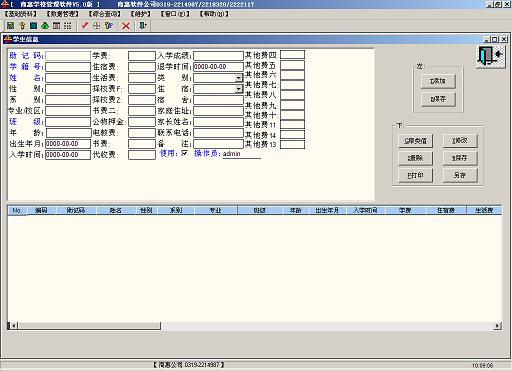The height and width of the screenshot is (371, 512).
Task: Click the 学费 input field
Action: click(142, 56)
